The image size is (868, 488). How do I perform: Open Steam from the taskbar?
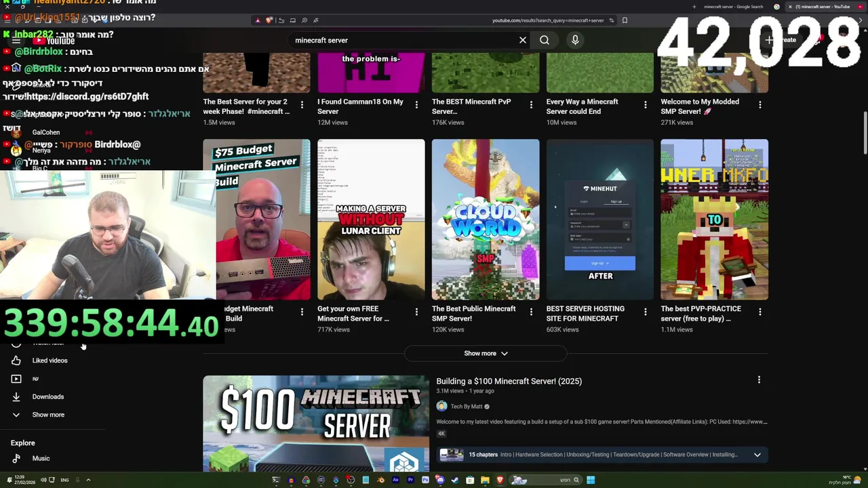pyautogui.click(x=455, y=480)
